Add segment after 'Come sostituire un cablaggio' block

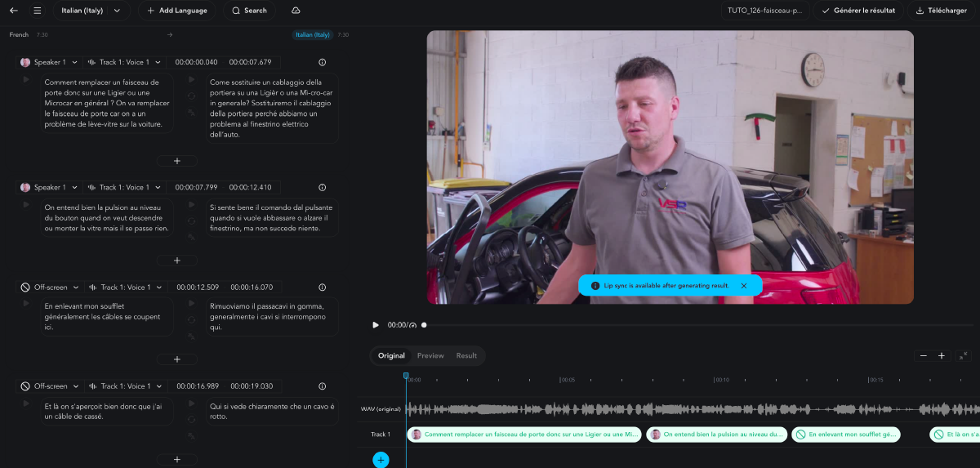tap(177, 161)
